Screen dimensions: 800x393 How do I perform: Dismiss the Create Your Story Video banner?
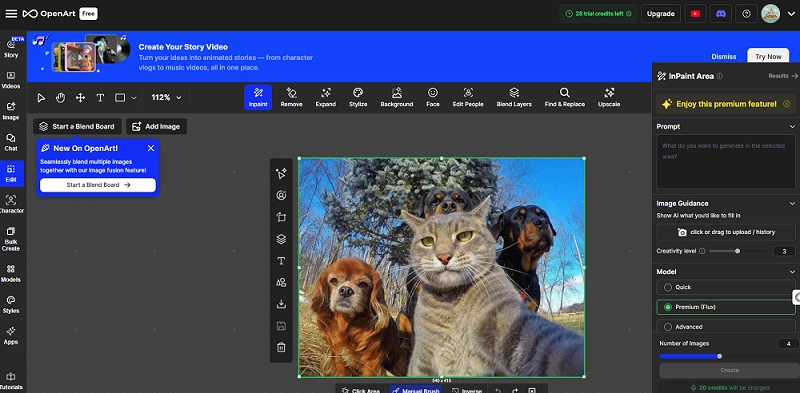point(723,57)
